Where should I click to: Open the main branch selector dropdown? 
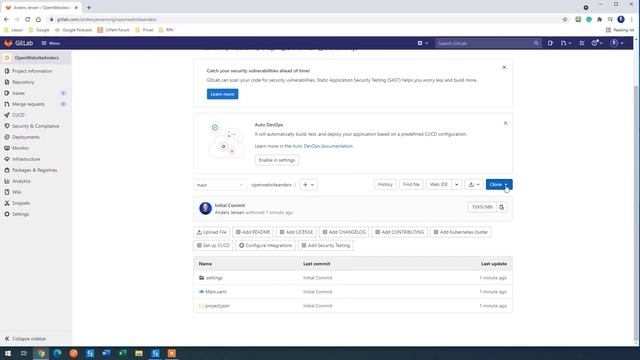(220, 185)
